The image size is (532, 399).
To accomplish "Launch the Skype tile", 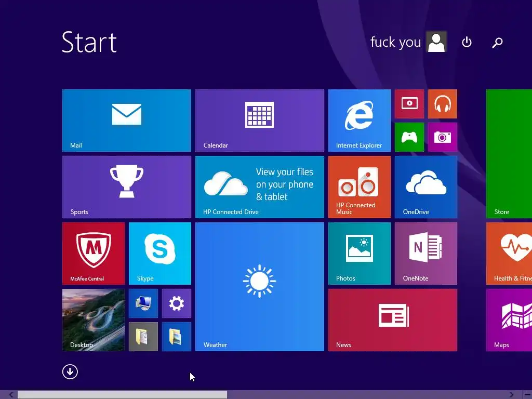I will [160, 254].
